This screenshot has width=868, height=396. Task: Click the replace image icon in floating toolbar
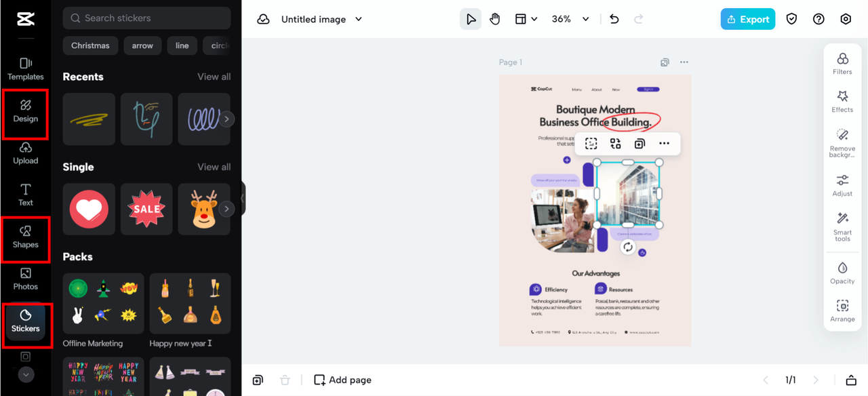click(x=615, y=144)
